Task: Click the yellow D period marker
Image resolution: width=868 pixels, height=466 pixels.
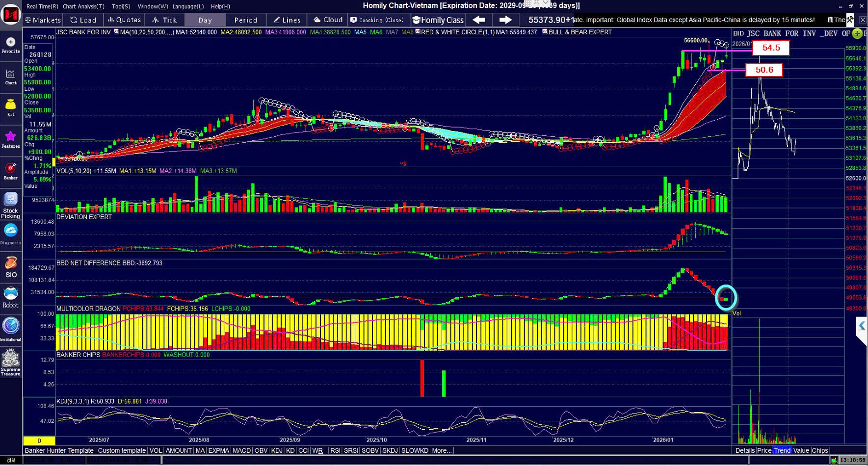Action: [x=39, y=440]
